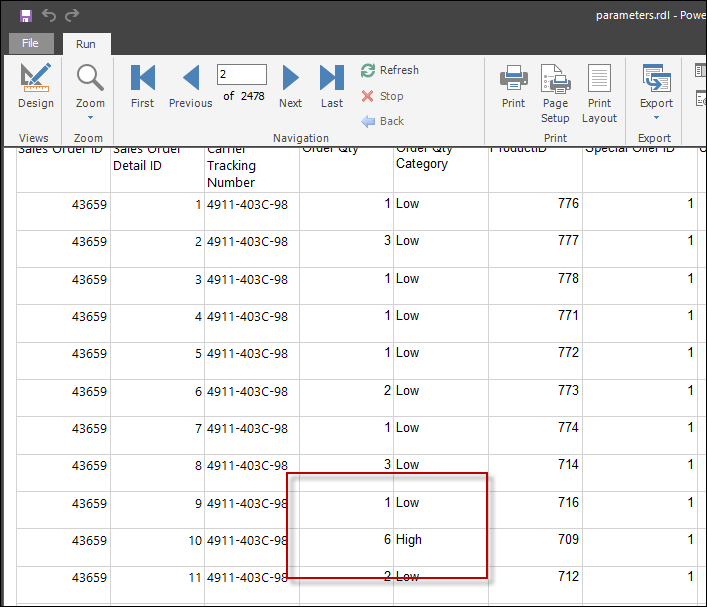Jump to the Last page

click(x=332, y=86)
